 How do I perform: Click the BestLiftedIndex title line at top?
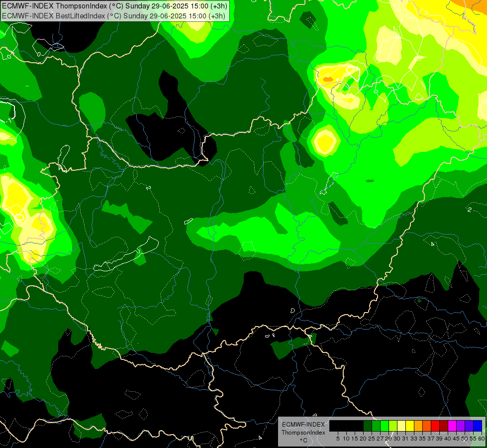(113, 16)
